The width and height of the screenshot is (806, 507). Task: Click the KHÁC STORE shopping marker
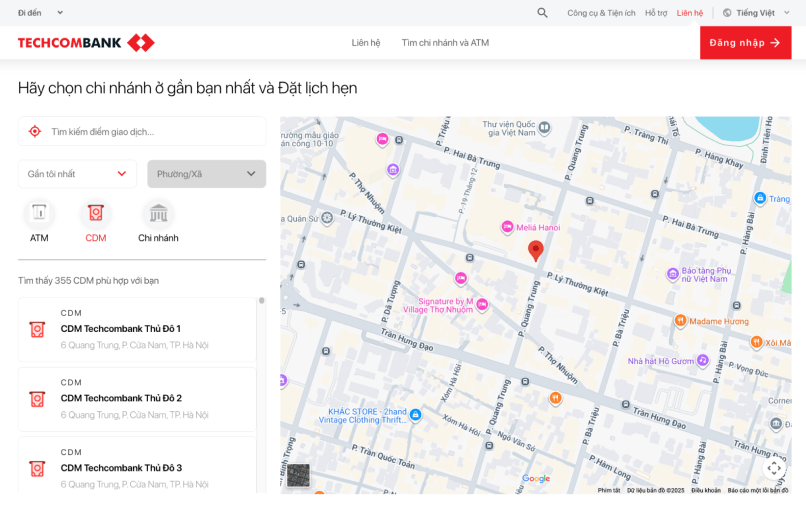[x=415, y=414]
